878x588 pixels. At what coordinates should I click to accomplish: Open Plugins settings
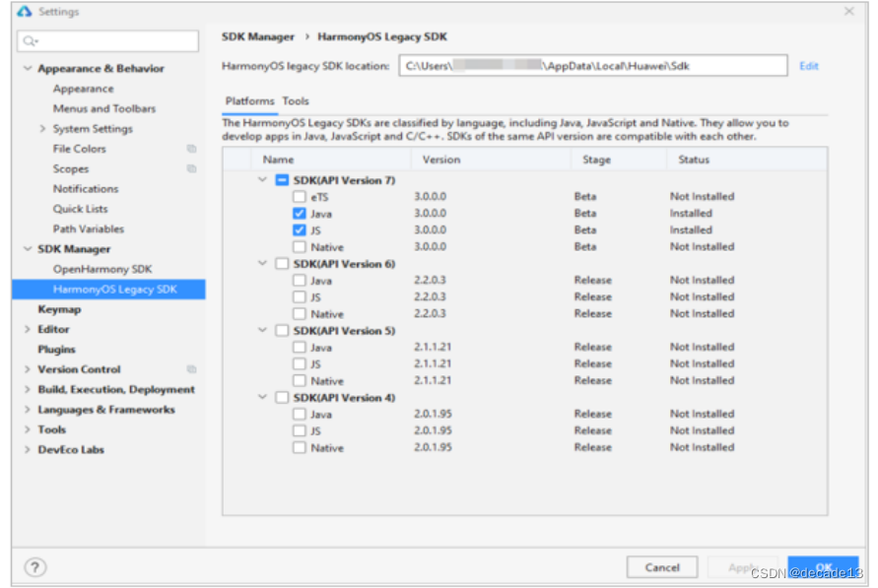pos(56,349)
